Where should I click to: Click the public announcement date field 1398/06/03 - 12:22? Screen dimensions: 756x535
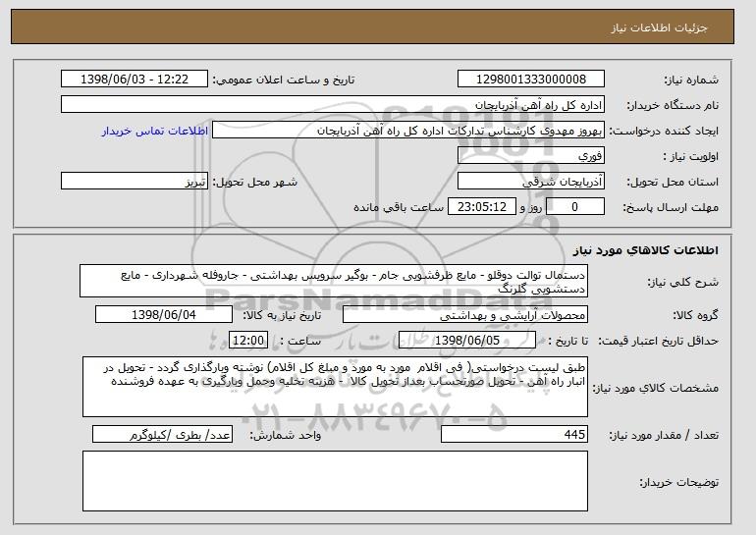coord(135,80)
